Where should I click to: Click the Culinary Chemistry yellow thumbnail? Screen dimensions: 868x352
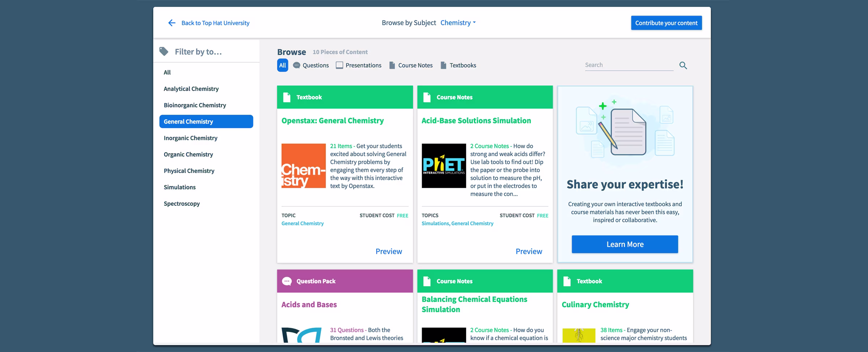coord(579,335)
